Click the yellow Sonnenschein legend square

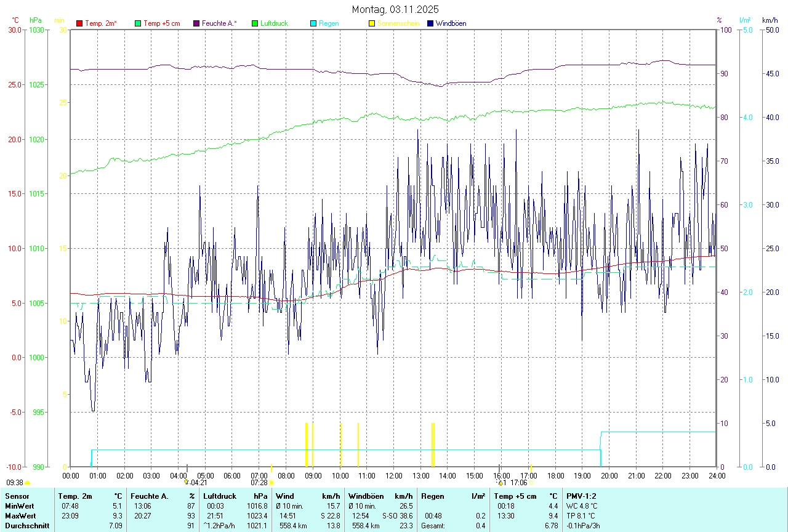click(372, 23)
